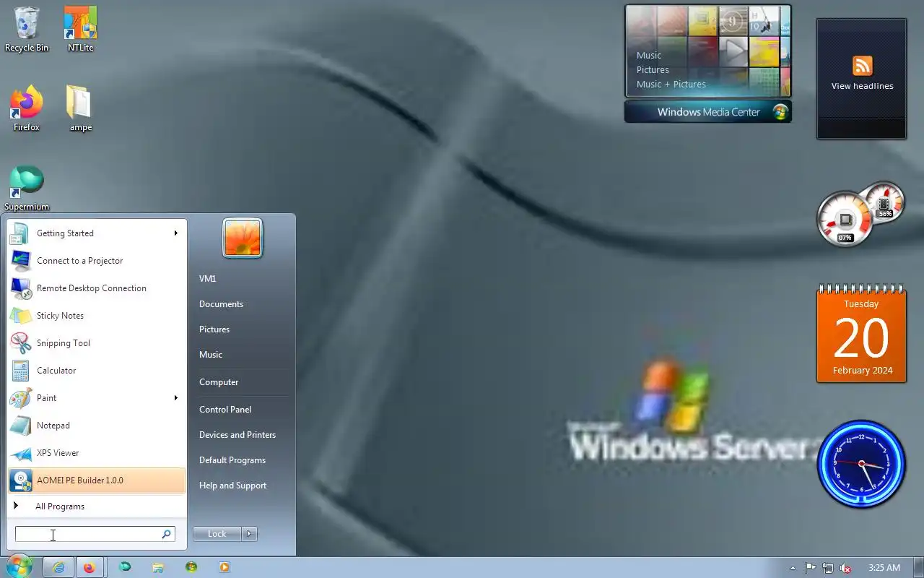Open Windows Media Player from taskbar
This screenshot has height=578, width=924.
(x=225, y=568)
